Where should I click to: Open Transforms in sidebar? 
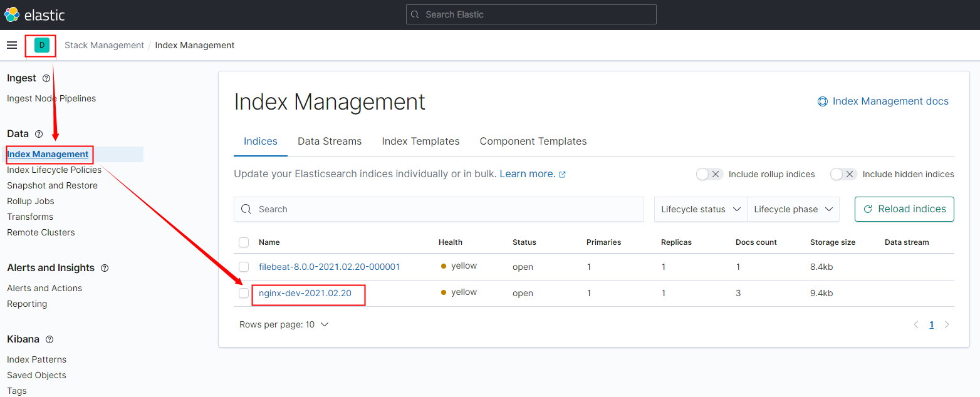[30, 217]
